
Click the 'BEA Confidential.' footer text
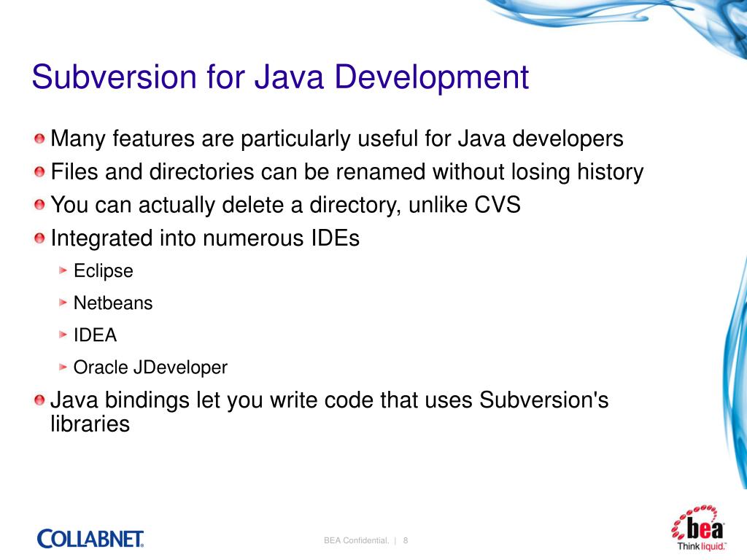click(x=356, y=540)
